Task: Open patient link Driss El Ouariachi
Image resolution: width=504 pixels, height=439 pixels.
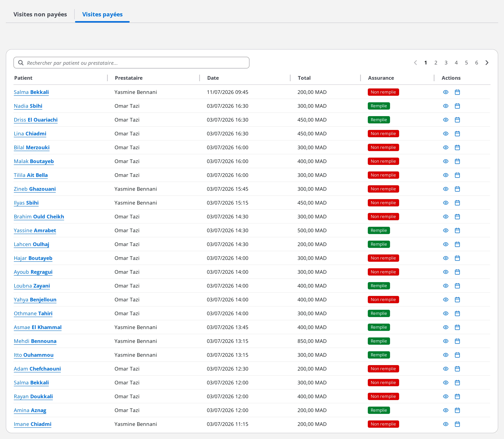Action: 36,120
